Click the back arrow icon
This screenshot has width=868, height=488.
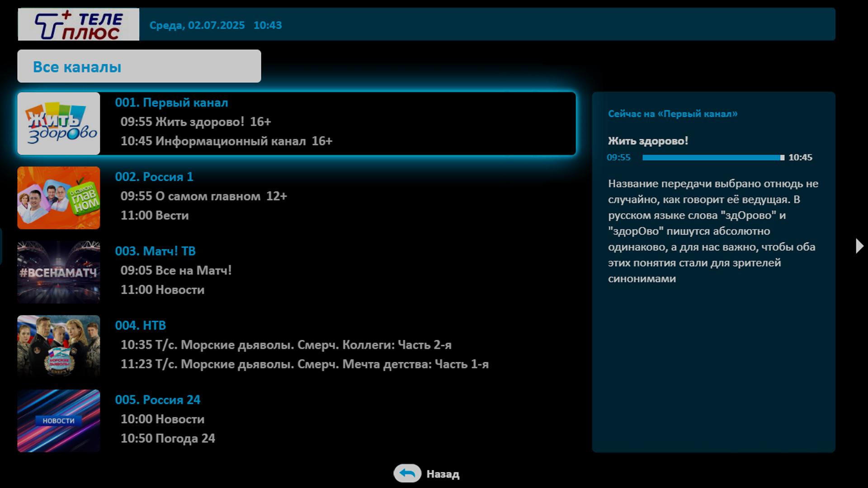407,474
